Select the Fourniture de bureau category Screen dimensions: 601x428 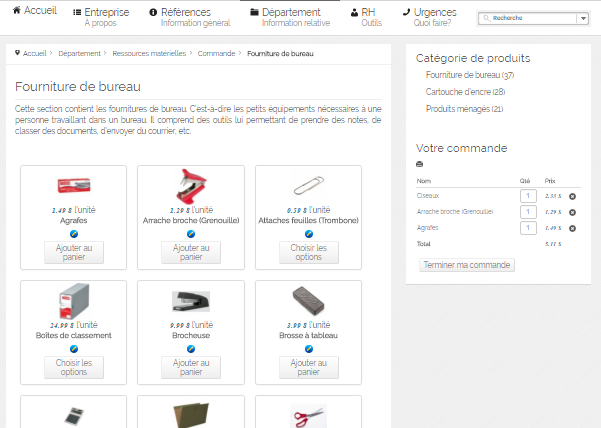click(470, 75)
